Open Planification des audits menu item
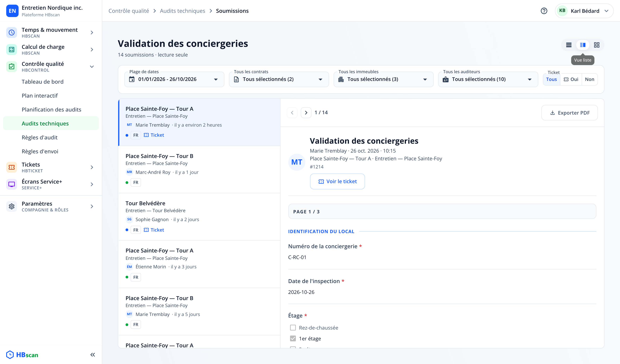This screenshot has height=364, width=620. coord(51,109)
